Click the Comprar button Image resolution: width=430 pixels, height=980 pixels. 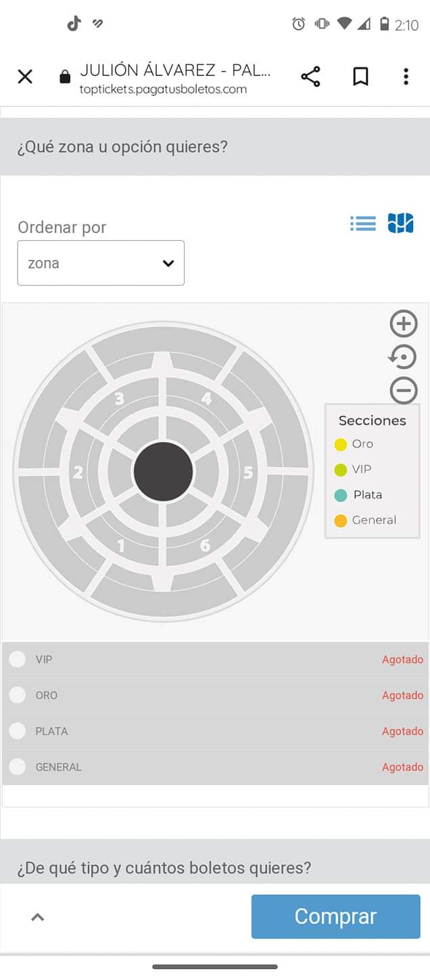tap(336, 916)
